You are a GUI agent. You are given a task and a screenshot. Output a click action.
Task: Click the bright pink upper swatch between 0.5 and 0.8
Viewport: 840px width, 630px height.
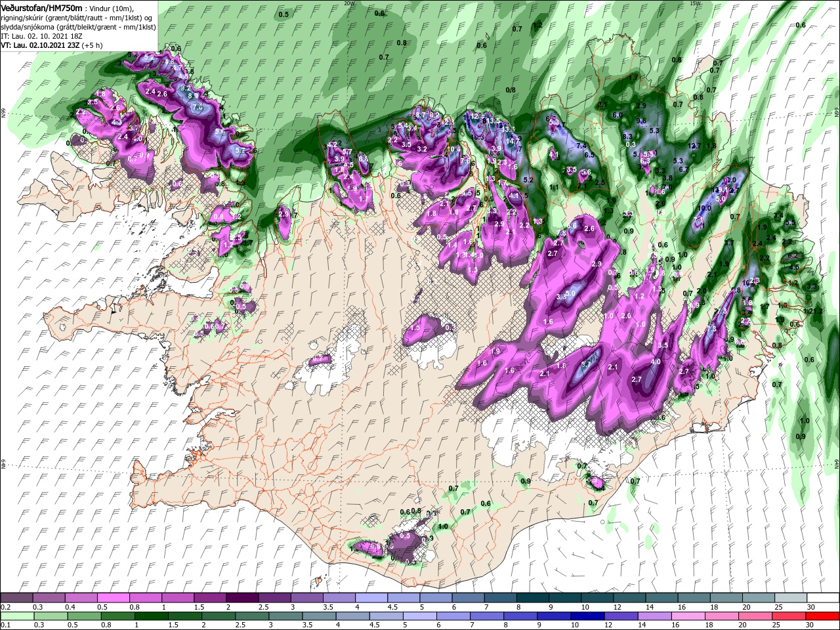coord(113,597)
